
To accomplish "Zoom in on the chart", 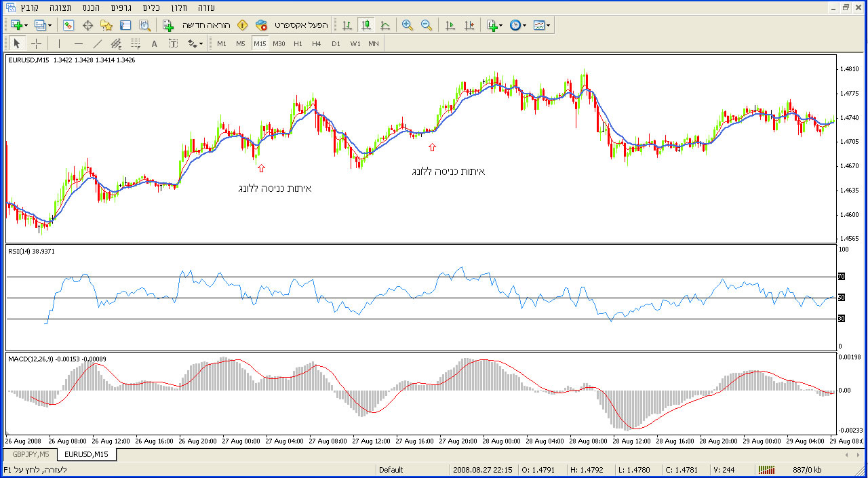I will pyautogui.click(x=408, y=25).
